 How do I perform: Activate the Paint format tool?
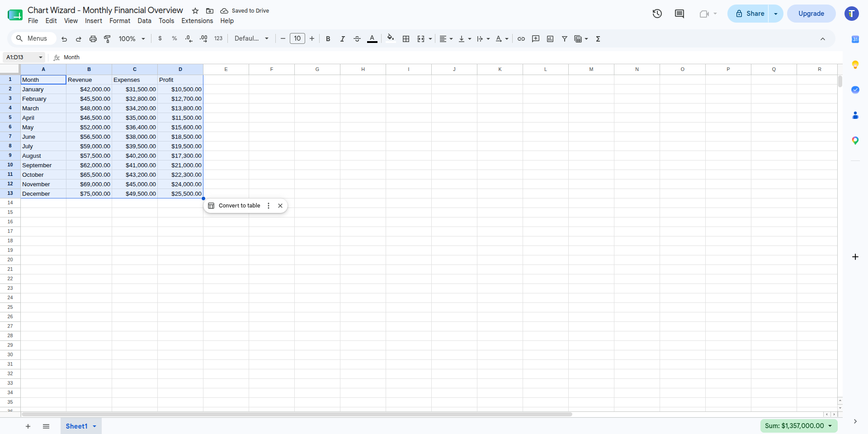click(x=108, y=39)
